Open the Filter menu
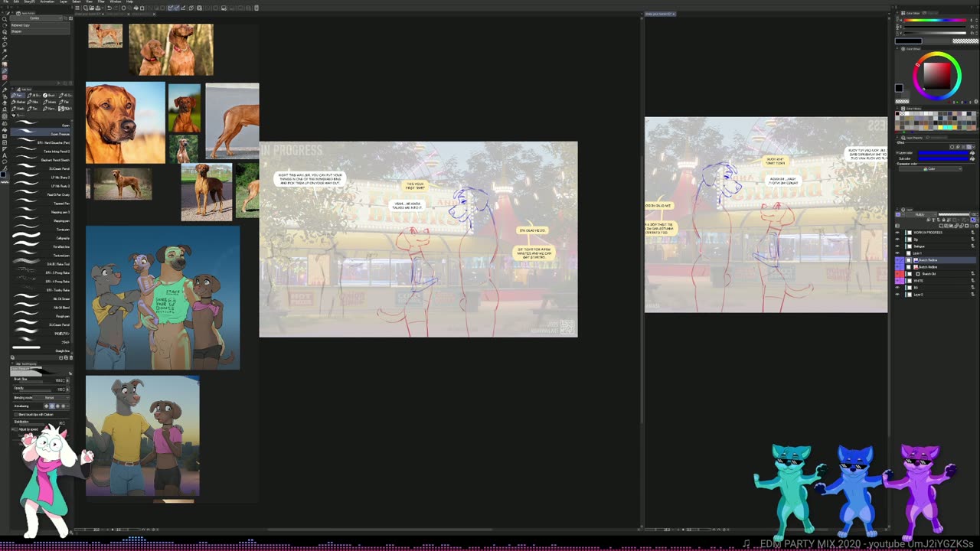Viewport: 980px width, 551px height. coord(100,2)
